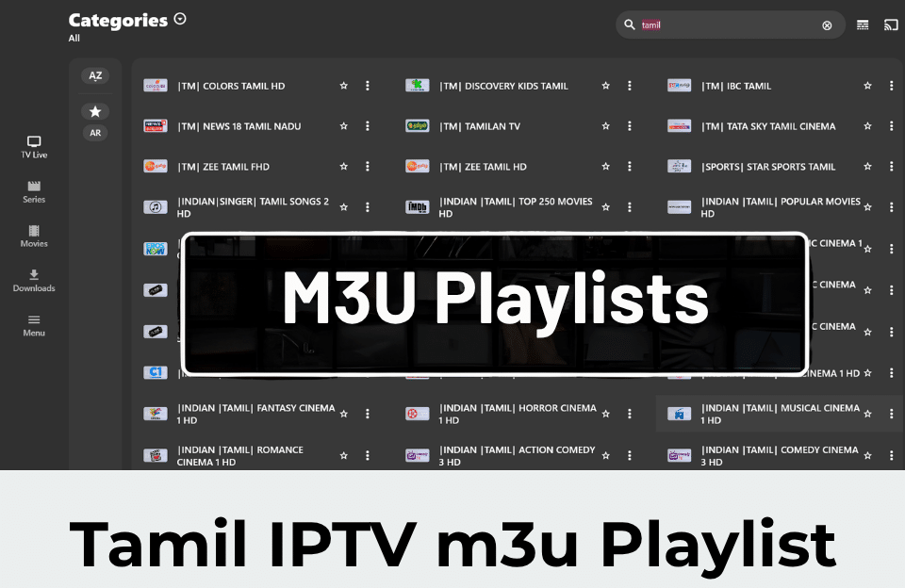This screenshot has width=905, height=588.
Task: Open options menu for TAMILAN TV
Action: pos(629,125)
